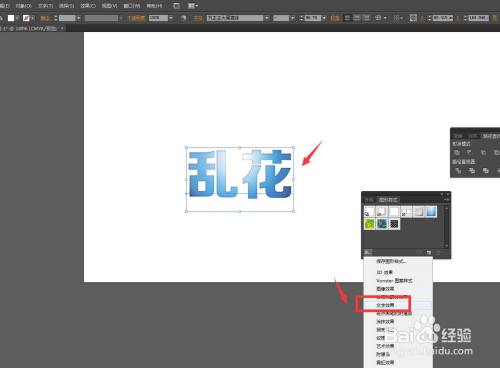The height and width of the screenshot is (368, 500).
Task: Expand the font style dropdown arrow
Action: point(292,18)
